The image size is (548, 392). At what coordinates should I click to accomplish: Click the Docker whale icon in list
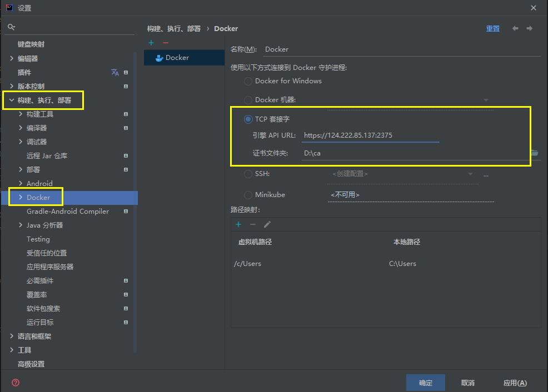(x=160, y=58)
